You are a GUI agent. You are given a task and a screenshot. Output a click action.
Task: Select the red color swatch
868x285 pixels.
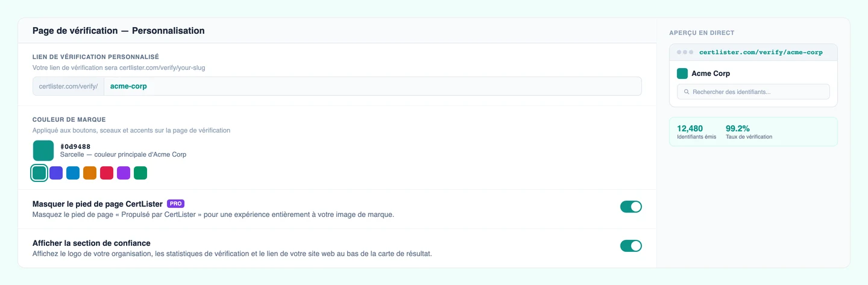[107, 173]
